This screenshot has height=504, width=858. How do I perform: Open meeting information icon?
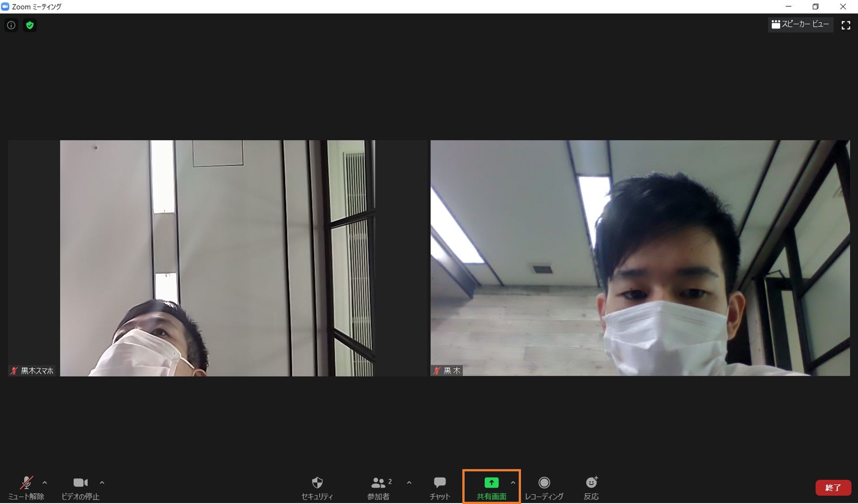(11, 25)
